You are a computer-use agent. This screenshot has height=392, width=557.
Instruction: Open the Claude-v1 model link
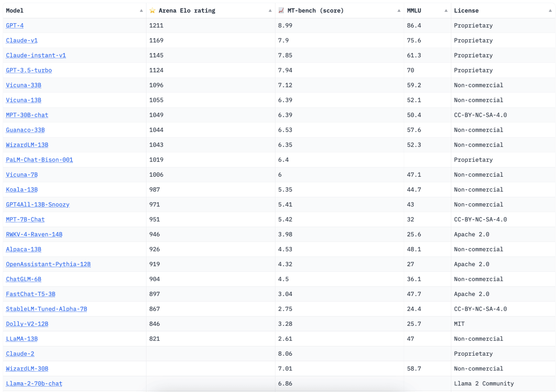pos(22,40)
